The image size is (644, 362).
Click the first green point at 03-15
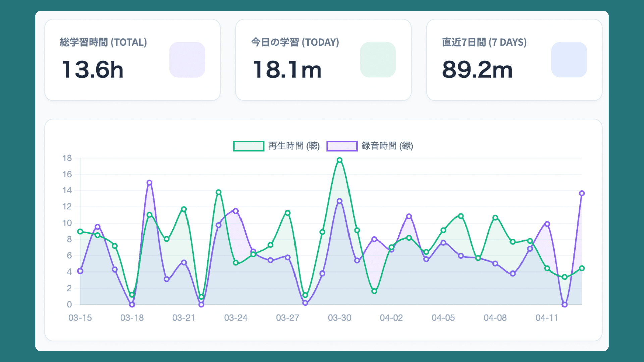[80, 232]
